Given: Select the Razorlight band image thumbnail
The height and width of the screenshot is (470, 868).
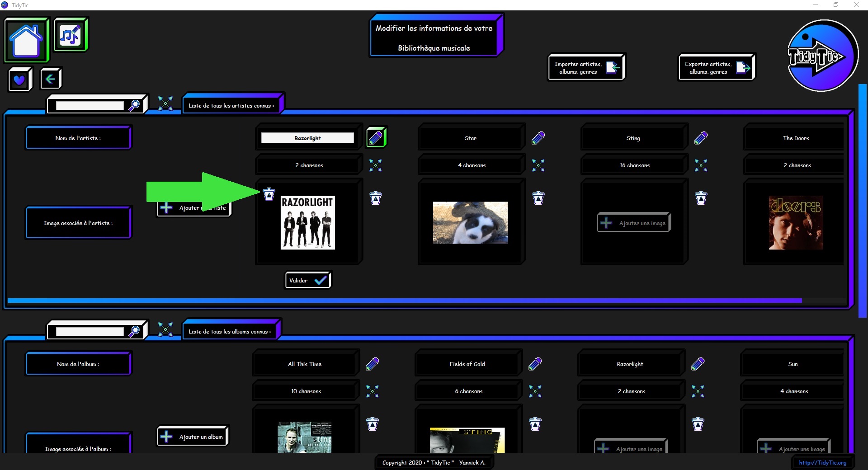Looking at the screenshot, I should click(308, 222).
